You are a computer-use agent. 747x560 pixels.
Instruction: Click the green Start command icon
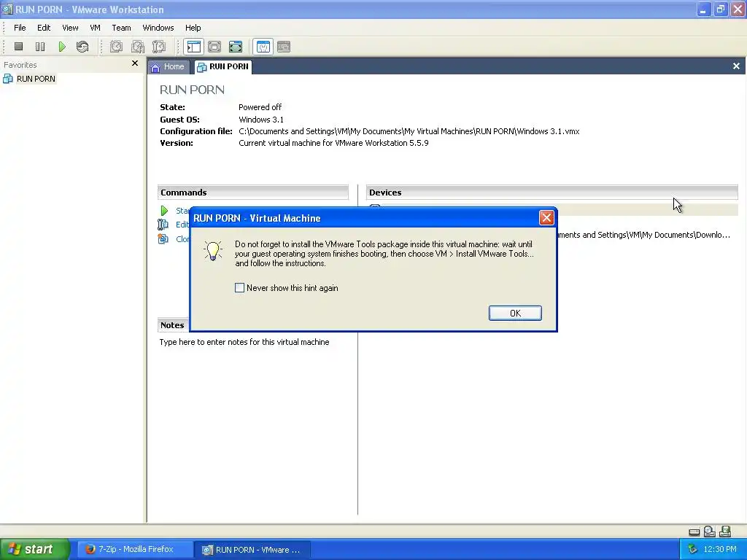coord(164,211)
